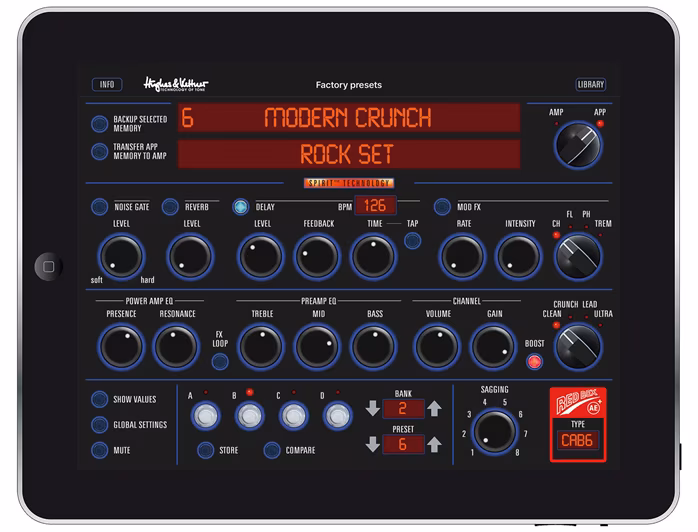Toggle the FX Loop button
698x532 pixels.
point(220,361)
